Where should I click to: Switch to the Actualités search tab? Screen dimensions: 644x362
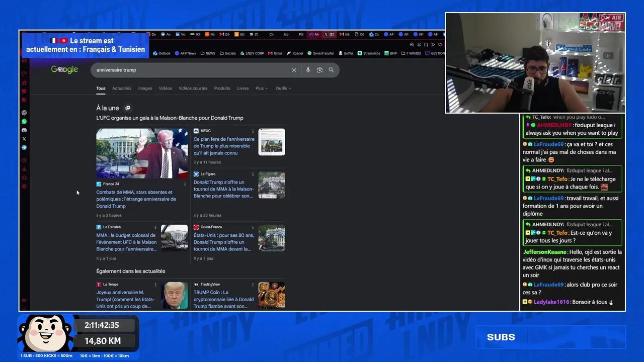click(122, 88)
